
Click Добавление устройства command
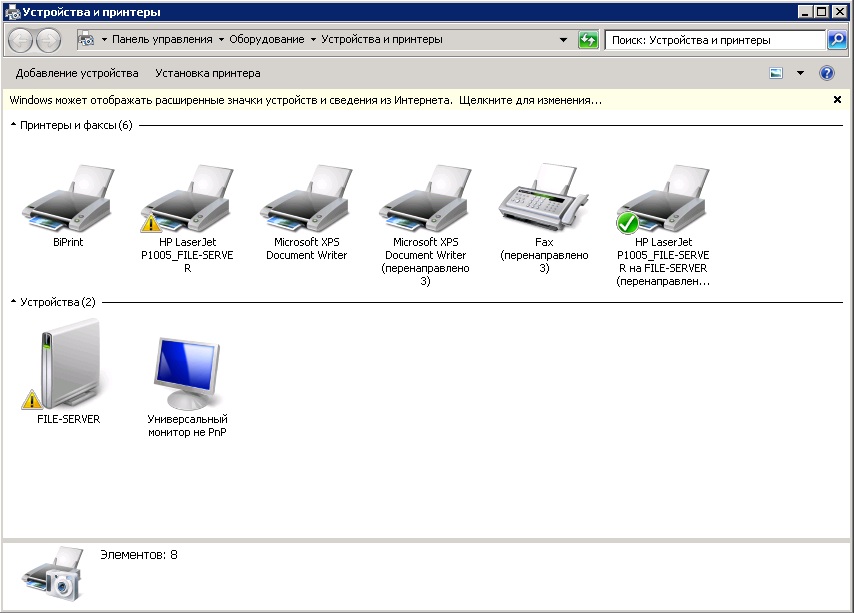click(x=77, y=73)
